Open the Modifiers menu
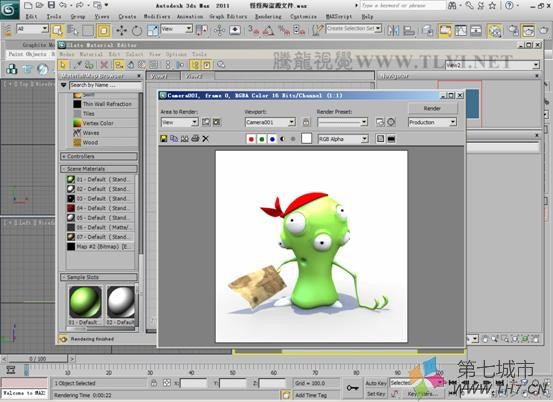 pyautogui.click(x=157, y=17)
